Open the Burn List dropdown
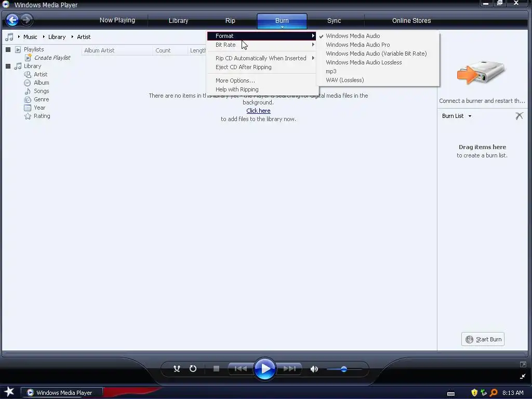 pyautogui.click(x=457, y=116)
